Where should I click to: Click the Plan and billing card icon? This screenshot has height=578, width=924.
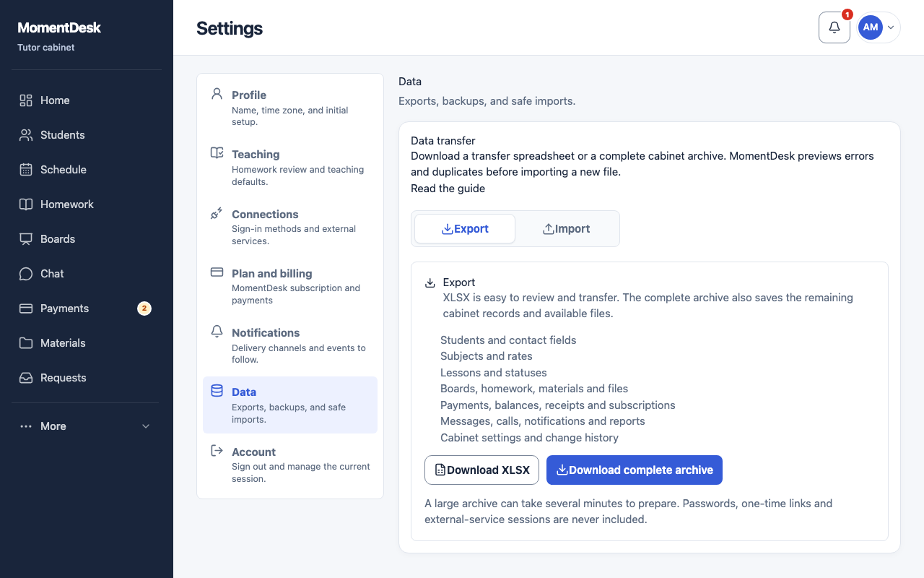click(217, 272)
